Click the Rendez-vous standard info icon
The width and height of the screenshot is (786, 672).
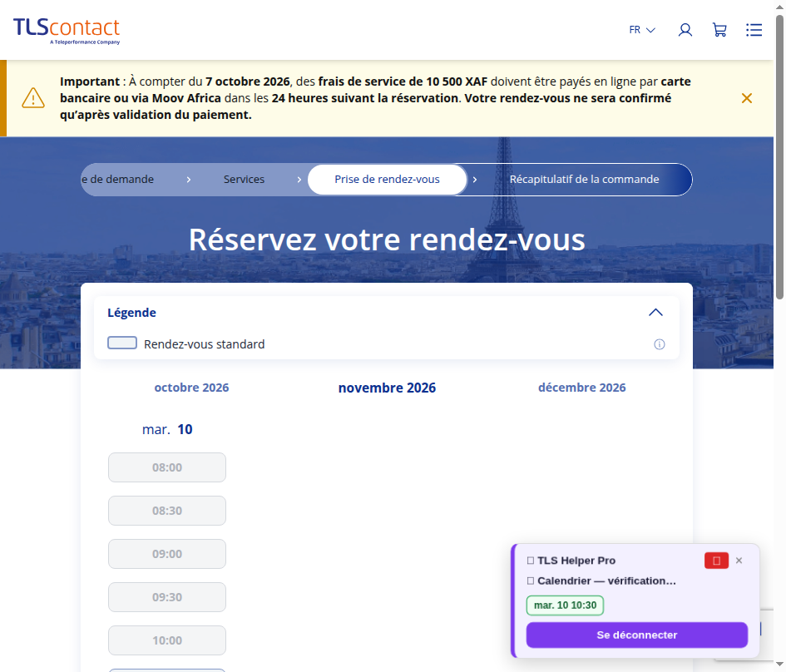660,344
